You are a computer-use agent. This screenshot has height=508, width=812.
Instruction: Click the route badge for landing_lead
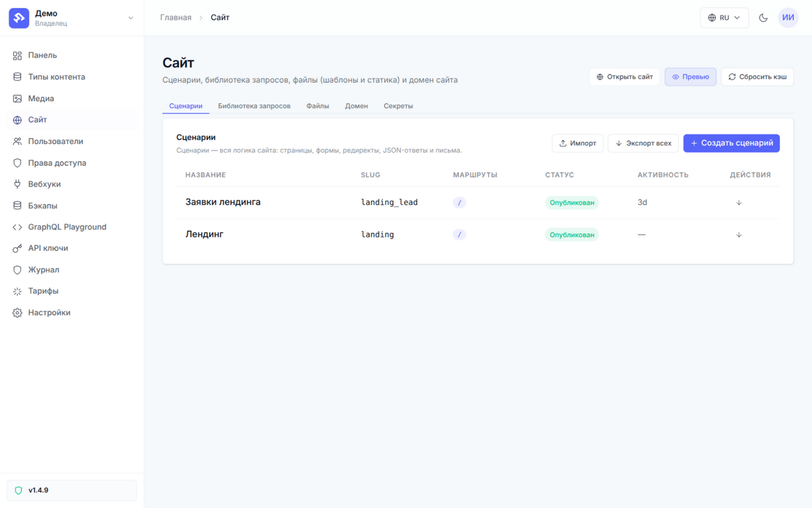pyautogui.click(x=460, y=203)
